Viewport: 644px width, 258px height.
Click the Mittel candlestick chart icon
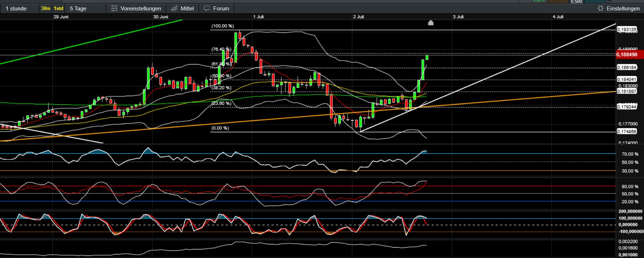coord(175,8)
